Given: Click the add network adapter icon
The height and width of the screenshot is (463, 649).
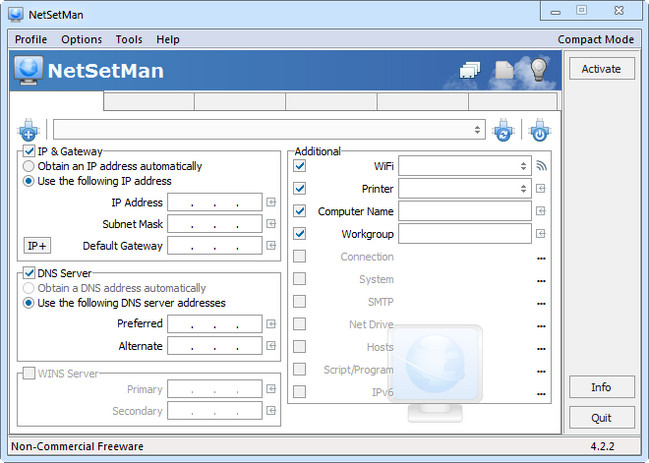Looking at the screenshot, I should (x=28, y=130).
